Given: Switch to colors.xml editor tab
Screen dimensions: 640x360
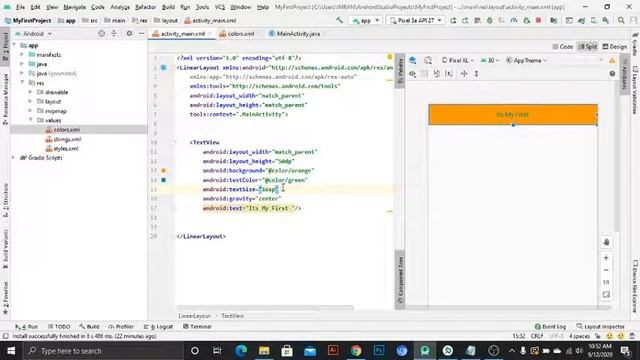Looking at the screenshot, I should pos(237,34).
